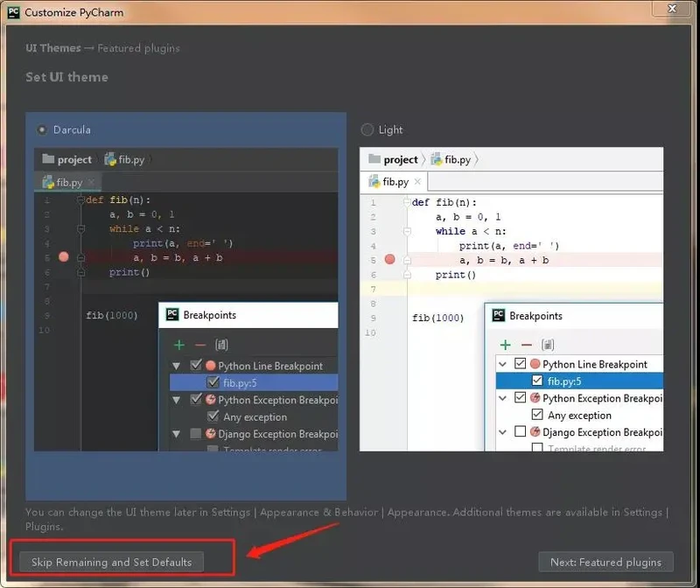The width and height of the screenshot is (700, 588).
Task: Collapse Django Exception Breakpoint node in Darcula preview
Action: click(177, 434)
